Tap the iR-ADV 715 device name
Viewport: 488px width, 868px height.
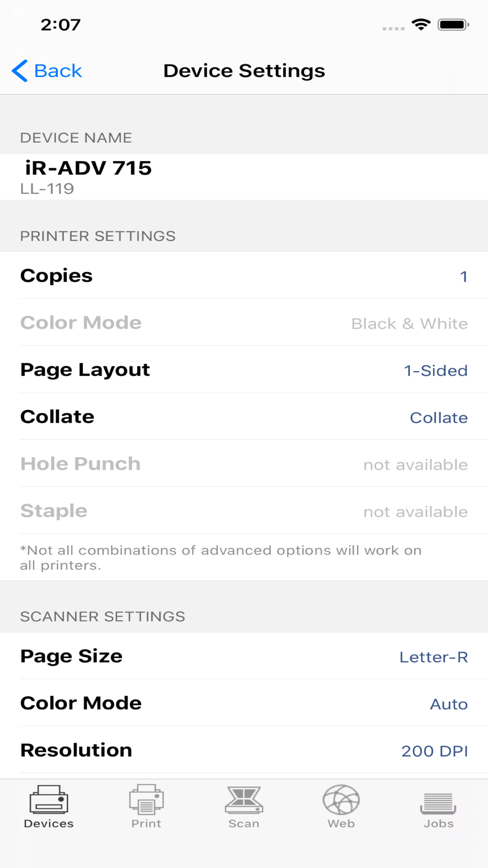[88, 168]
